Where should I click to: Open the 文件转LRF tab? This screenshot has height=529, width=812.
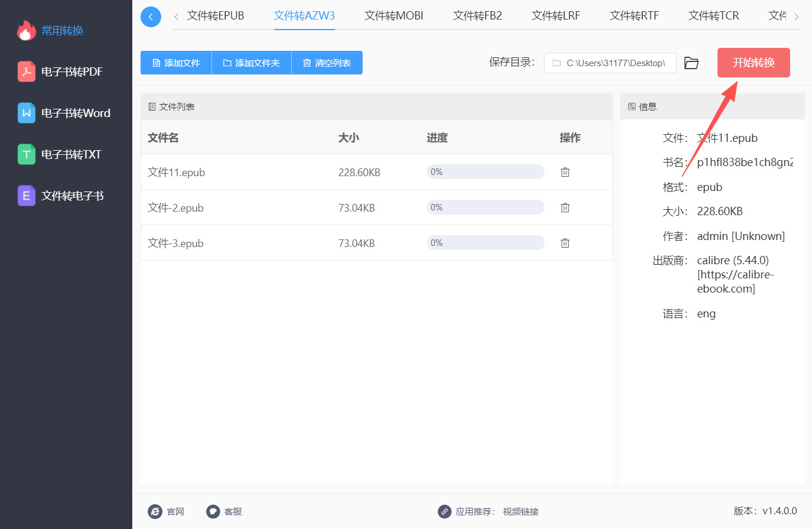[x=556, y=16]
